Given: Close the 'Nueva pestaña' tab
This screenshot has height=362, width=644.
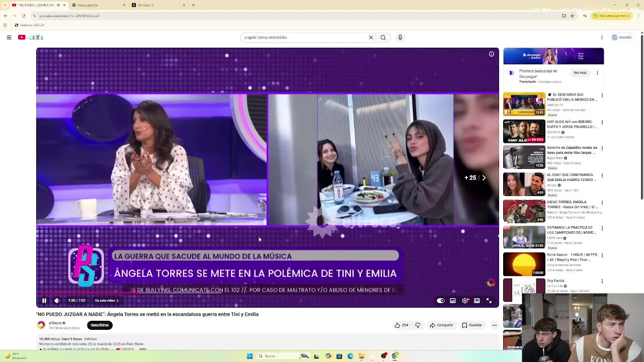Looking at the screenshot, I should tap(124, 5).
